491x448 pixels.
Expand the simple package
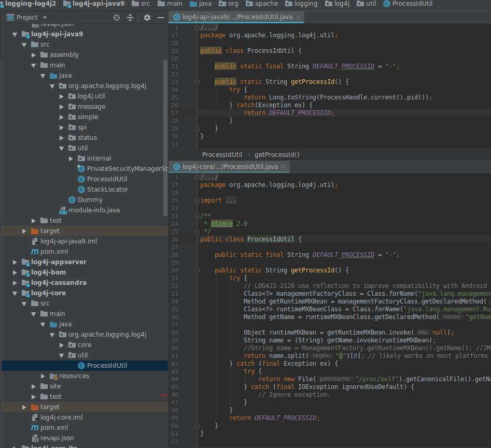pos(62,118)
